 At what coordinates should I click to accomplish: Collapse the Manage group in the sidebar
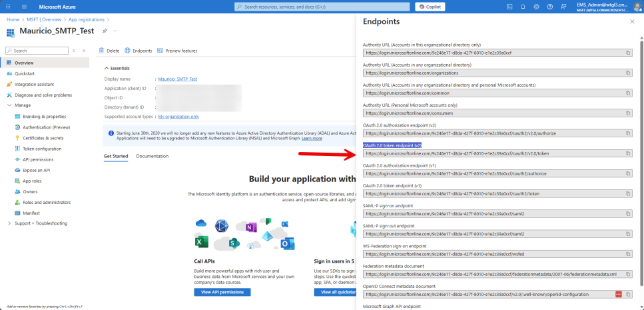pos(9,105)
